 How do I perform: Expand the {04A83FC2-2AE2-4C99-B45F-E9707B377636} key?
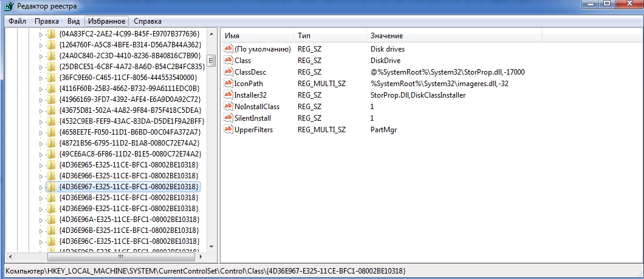coord(41,34)
